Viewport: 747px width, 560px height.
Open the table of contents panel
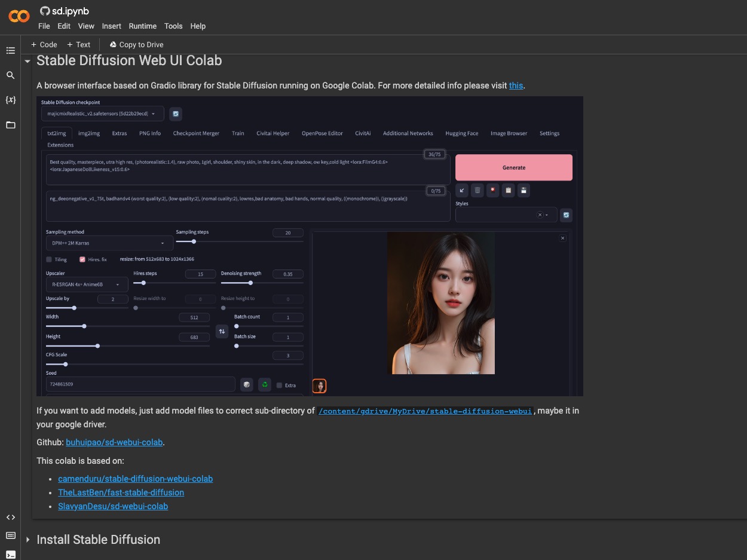coord(10,51)
